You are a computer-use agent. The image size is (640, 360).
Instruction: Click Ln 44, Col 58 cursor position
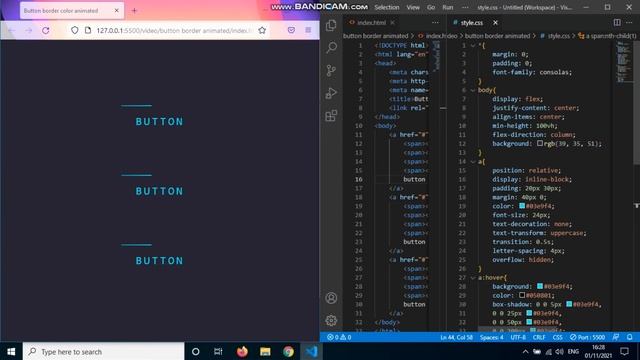(456, 337)
